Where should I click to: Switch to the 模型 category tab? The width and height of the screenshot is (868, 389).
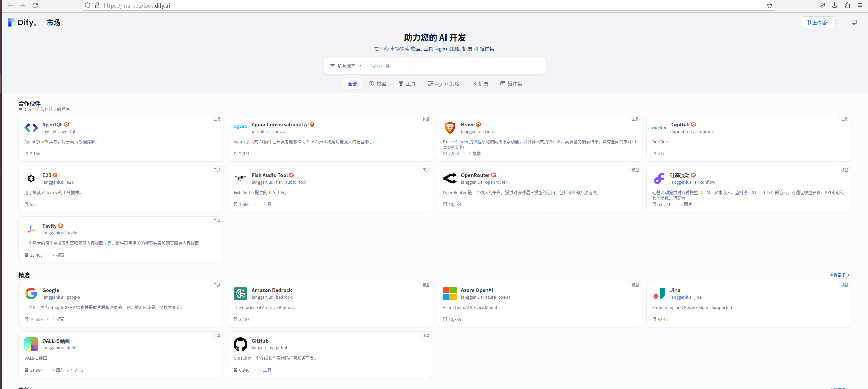point(378,84)
